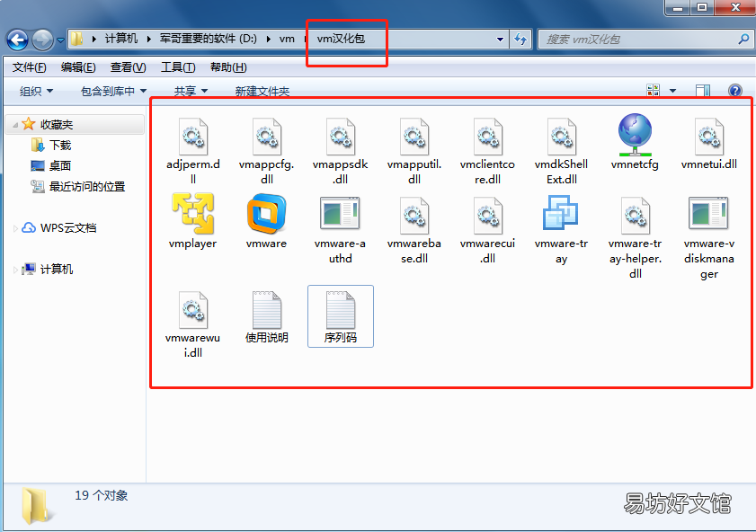Image resolution: width=756 pixels, height=532 pixels.
Task: Go back with the Back arrow
Action: 18,40
